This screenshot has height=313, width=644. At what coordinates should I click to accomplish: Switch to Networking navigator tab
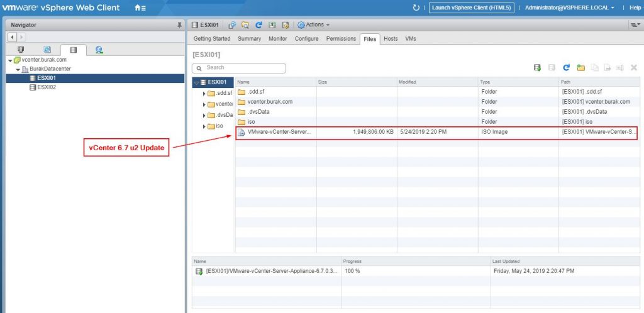pyautogui.click(x=99, y=50)
